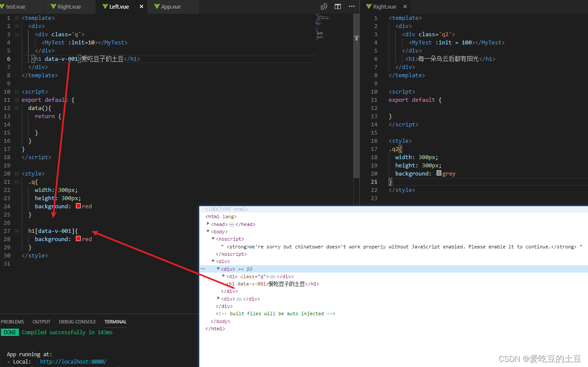Image resolution: width=588 pixels, height=367 pixels.
Task: Click Vue icon on Left.vue tab
Action: pyautogui.click(x=106, y=6)
